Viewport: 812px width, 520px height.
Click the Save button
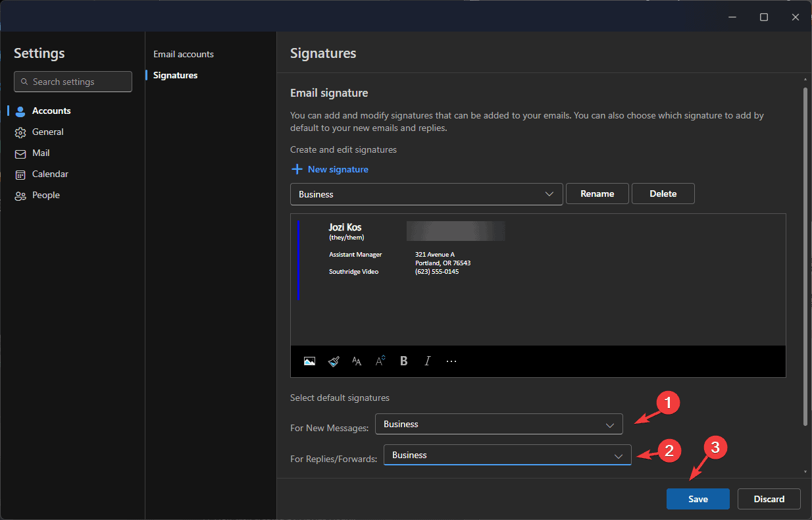[698, 499]
